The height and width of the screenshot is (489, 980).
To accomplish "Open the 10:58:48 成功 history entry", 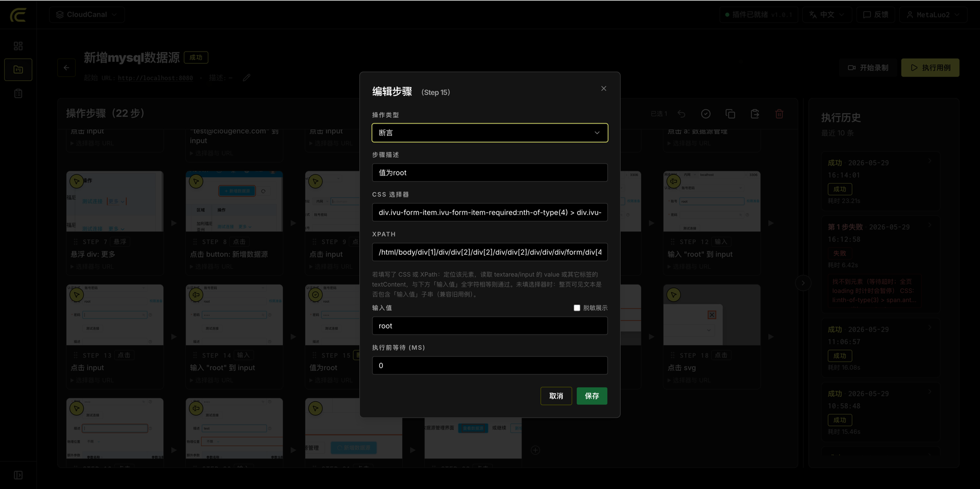I will pyautogui.click(x=880, y=412).
